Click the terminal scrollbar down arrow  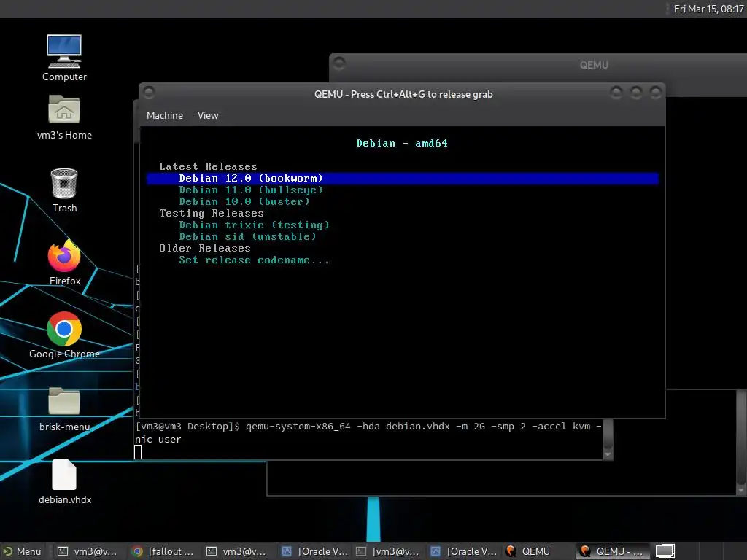click(608, 455)
